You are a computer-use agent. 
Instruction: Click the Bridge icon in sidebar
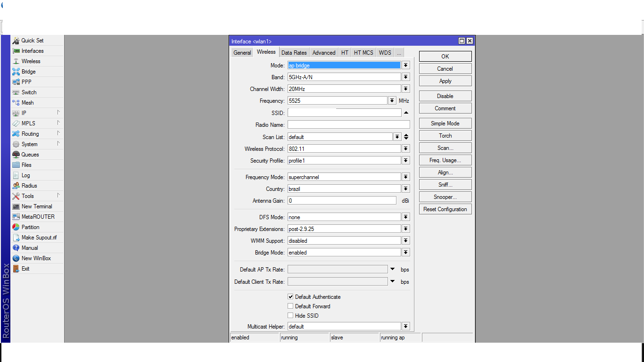click(x=16, y=72)
